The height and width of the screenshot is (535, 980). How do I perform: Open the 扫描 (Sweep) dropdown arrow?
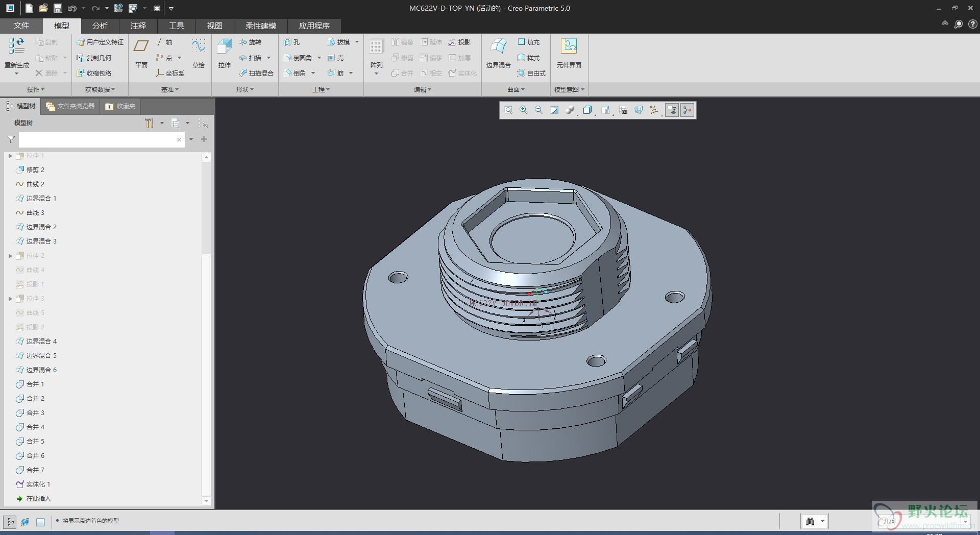point(269,58)
